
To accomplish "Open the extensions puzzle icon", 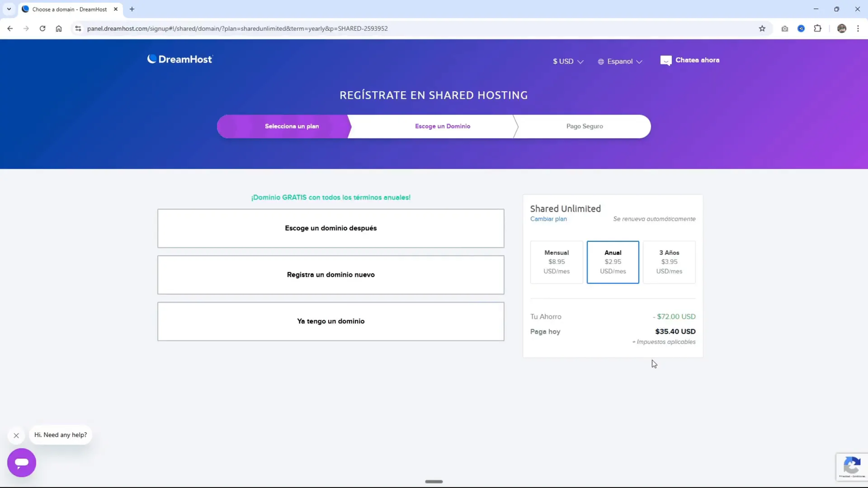I will click(x=818, y=28).
